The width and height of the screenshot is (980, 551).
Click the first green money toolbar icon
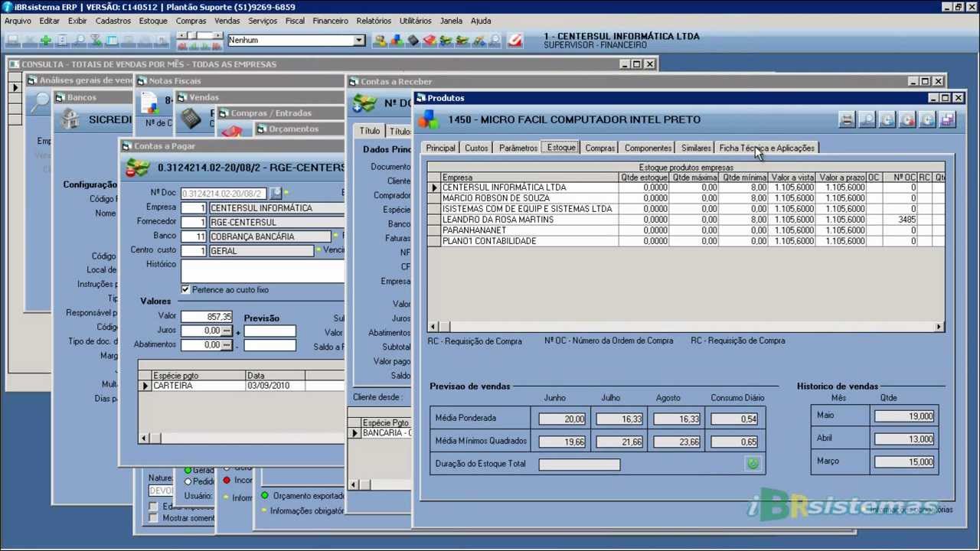click(x=446, y=40)
